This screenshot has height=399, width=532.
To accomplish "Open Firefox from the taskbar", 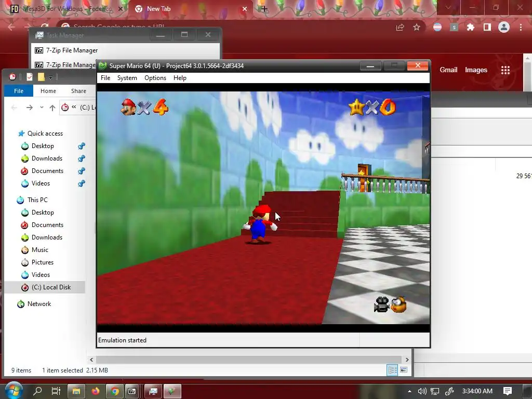I will (x=96, y=391).
